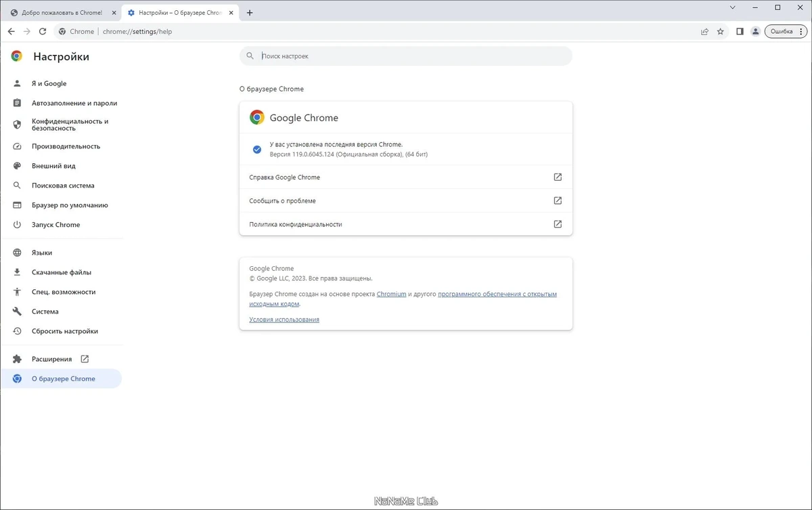Close the Настройки settings tab

pos(231,13)
